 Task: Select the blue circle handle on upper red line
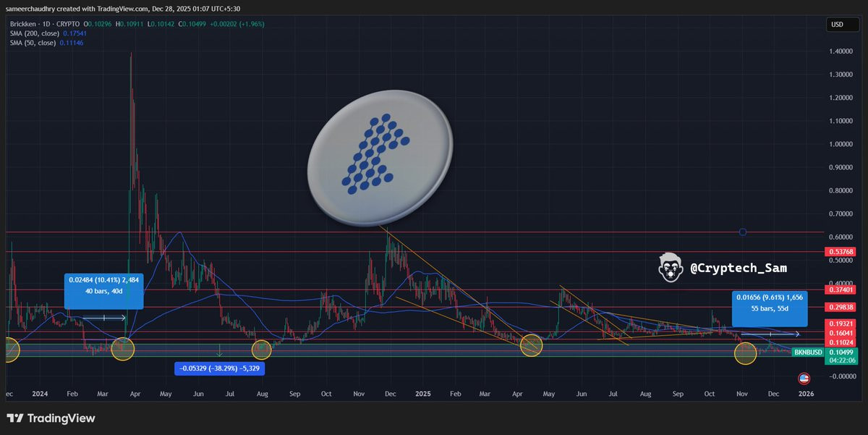(743, 232)
